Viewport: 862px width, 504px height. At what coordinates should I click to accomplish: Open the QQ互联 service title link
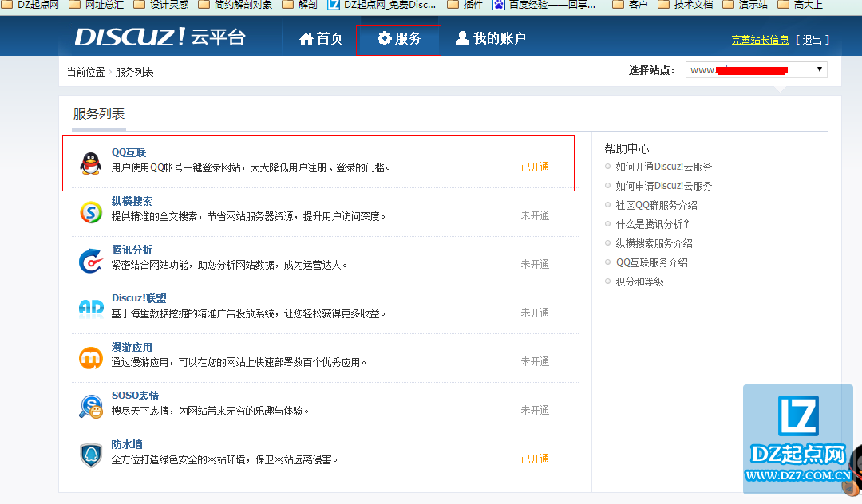[129, 152]
